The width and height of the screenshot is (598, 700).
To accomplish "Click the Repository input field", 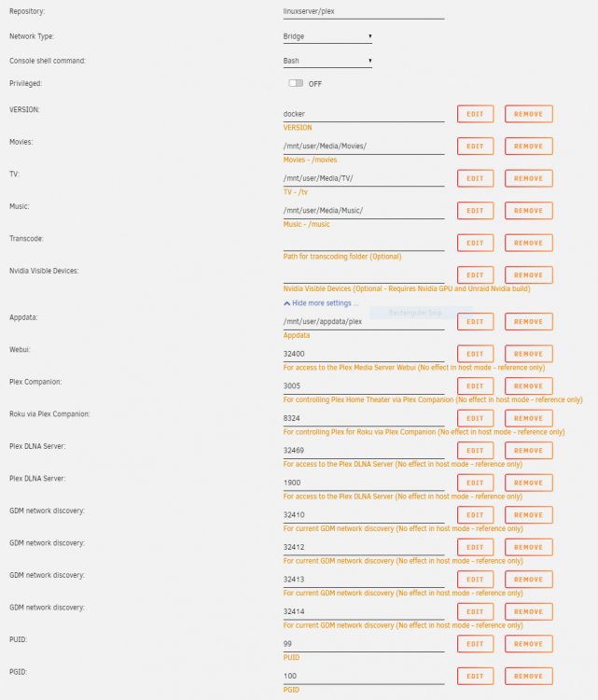I will tap(364, 11).
